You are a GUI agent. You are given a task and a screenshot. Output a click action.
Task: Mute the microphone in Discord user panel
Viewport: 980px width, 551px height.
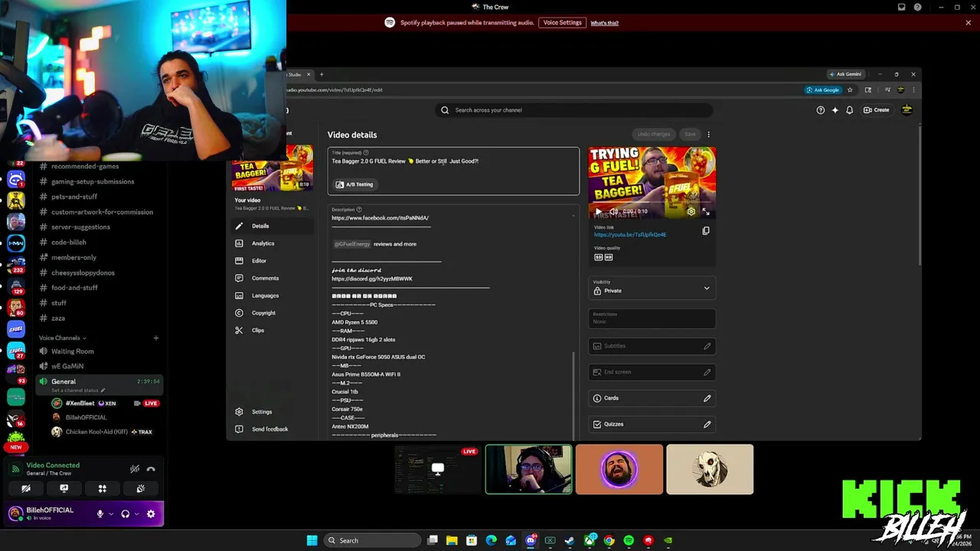100,514
